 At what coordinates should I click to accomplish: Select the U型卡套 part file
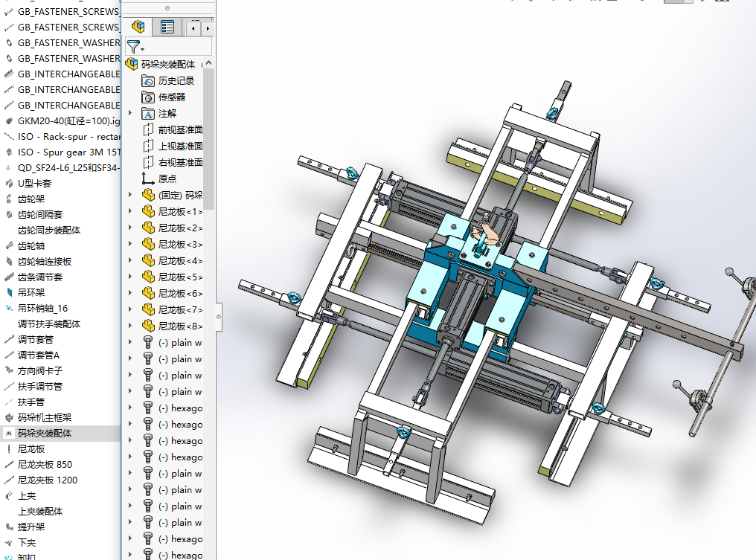[34, 183]
